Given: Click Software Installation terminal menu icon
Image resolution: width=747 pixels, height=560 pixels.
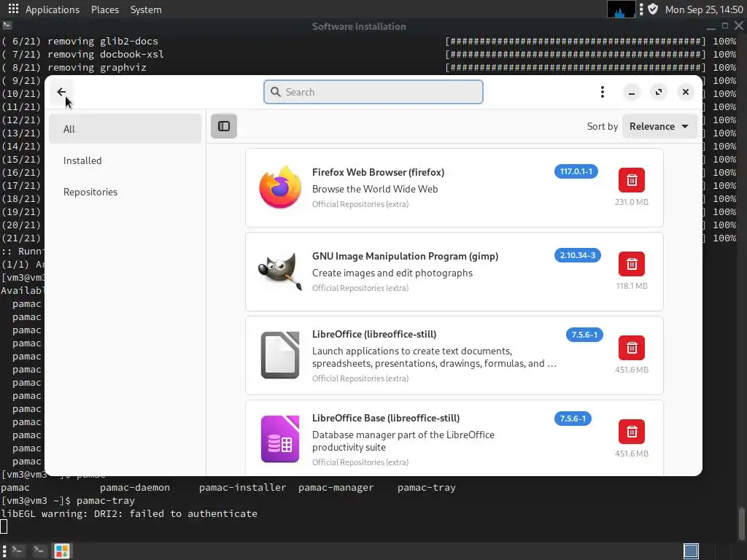Looking at the screenshot, I should 7,25.
